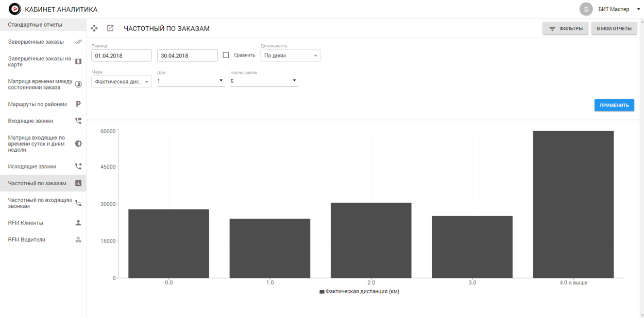Open Частотный по входящим звонкам report
644x318 pixels.
point(40,203)
